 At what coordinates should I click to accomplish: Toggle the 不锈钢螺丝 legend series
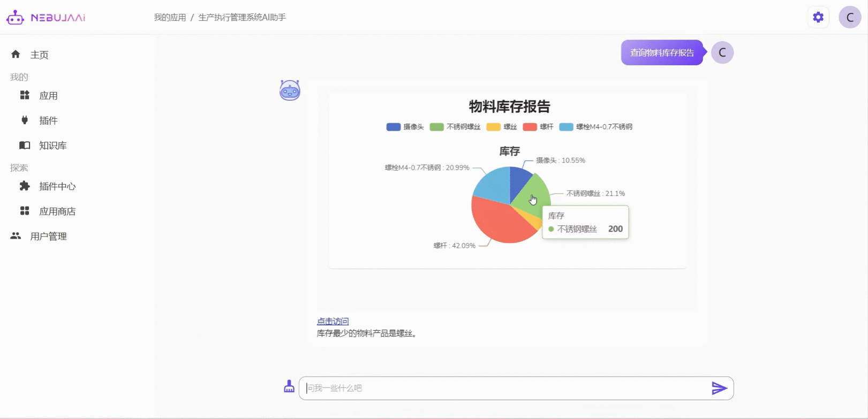coord(455,127)
